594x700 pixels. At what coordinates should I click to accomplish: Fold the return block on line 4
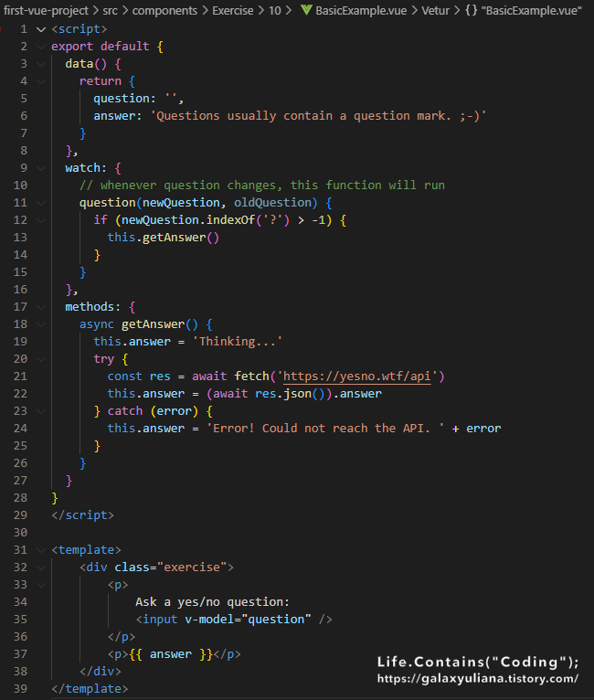coord(41,81)
